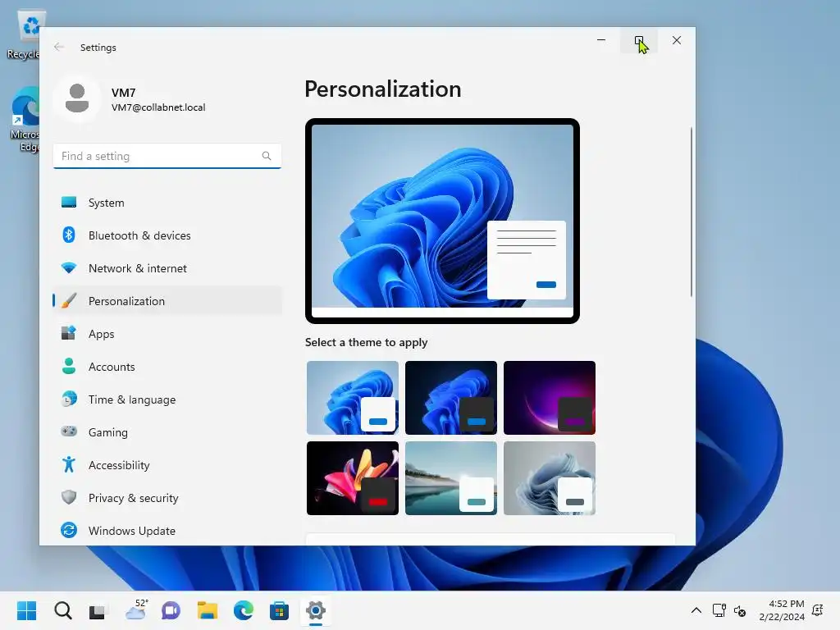The height and width of the screenshot is (630, 840).
Task: Launch Microsoft Edge from taskbar
Action: coord(243,610)
